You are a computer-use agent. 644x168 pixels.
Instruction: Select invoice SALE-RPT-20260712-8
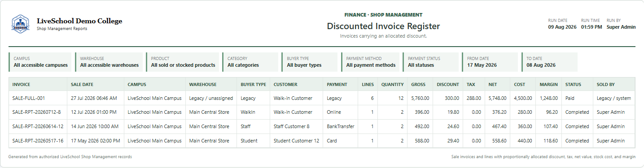point(36,112)
